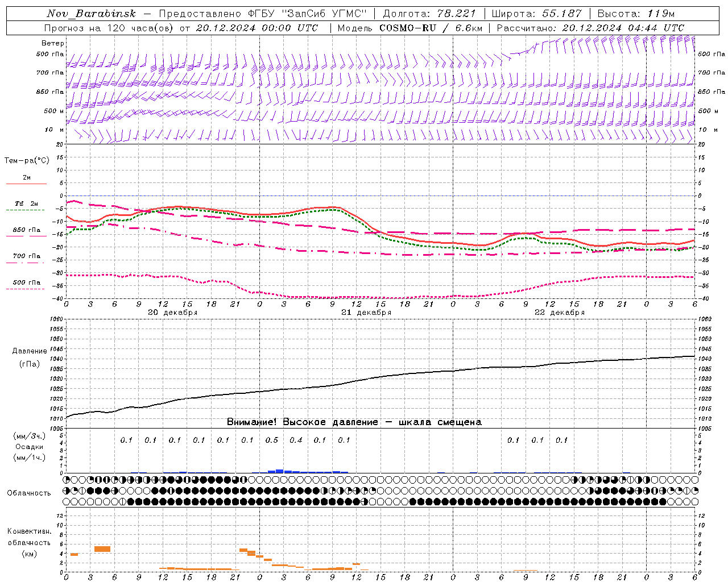The width and height of the screenshot is (728, 582).
Task: Click the '21 декабря' date label
Action: tap(366, 313)
